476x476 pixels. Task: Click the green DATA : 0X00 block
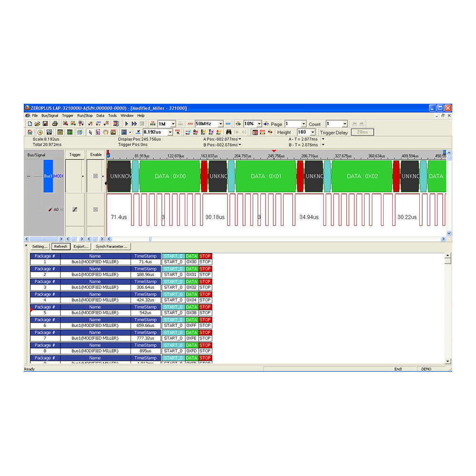[x=170, y=176]
